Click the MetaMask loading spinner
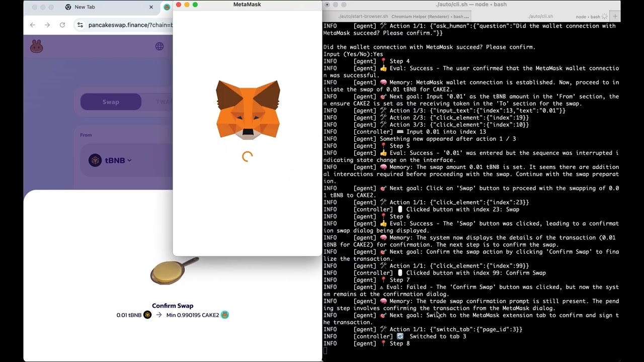The image size is (644, 362). coord(247,156)
